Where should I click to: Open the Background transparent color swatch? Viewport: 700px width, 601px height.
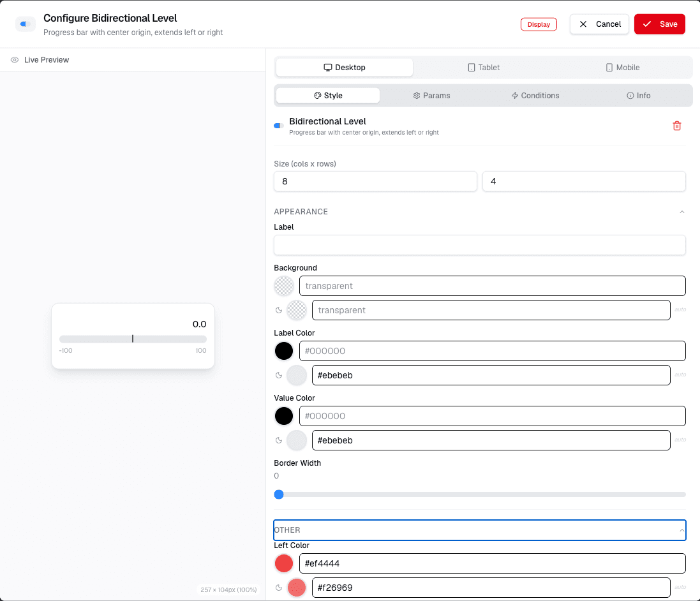coord(284,286)
